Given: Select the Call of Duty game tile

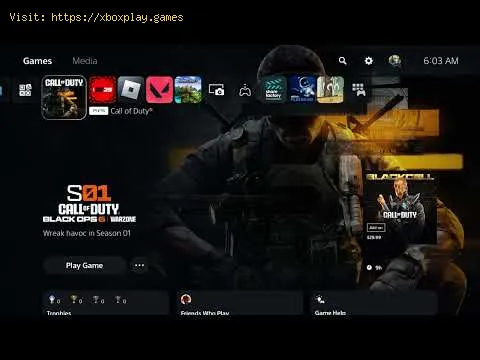Looking at the screenshot, I should [64, 97].
